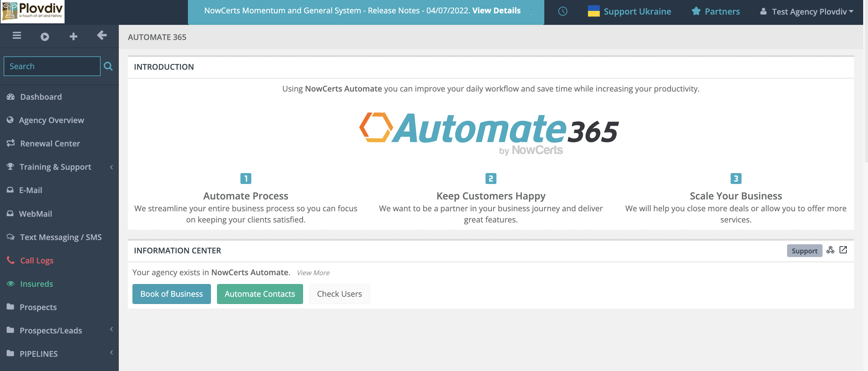Open the external link icon in Information Center

point(843,250)
